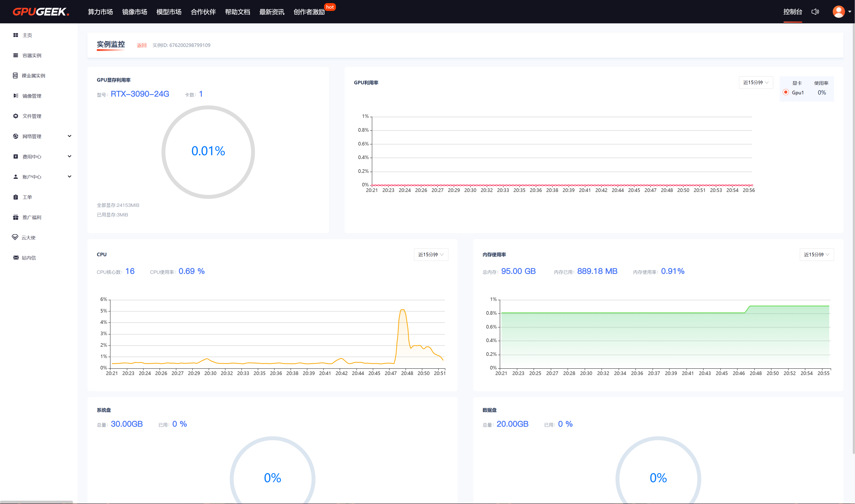Screen dimensions: 855x504
Task: Click the site messages (站内信) envelope icon
Action: click(16, 258)
